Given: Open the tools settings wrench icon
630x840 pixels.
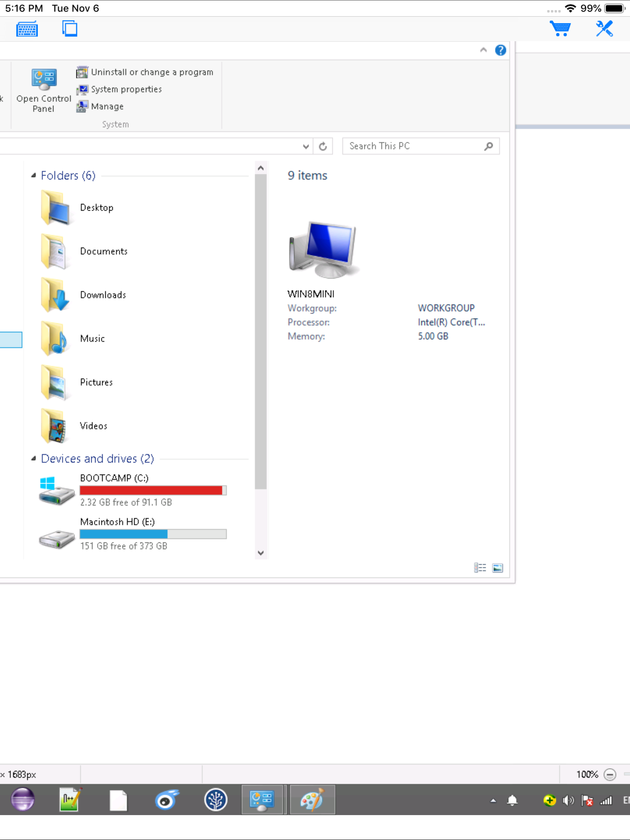Looking at the screenshot, I should [604, 29].
